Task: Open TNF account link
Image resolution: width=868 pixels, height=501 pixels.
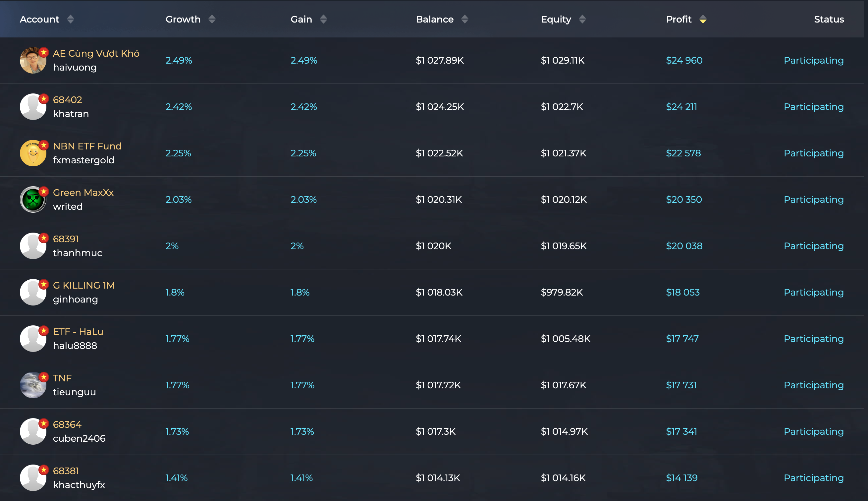Action: 62,378
